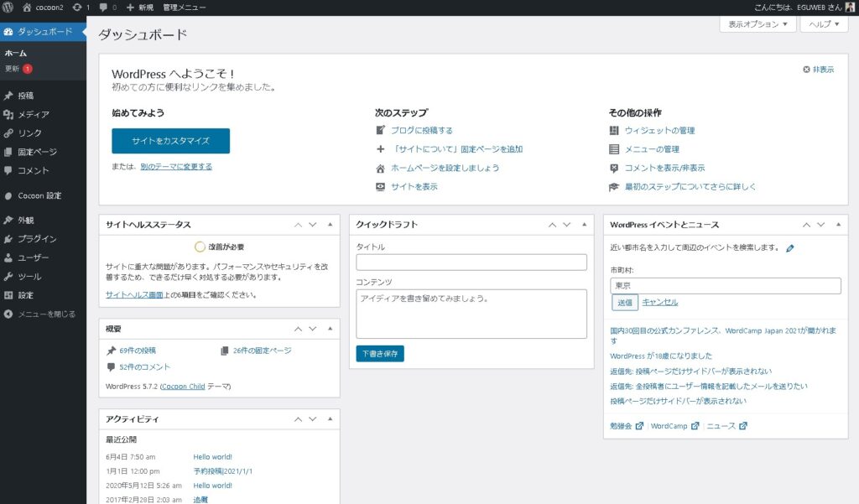Collapse the sidebar with メニューを閉じる

click(46, 314)
